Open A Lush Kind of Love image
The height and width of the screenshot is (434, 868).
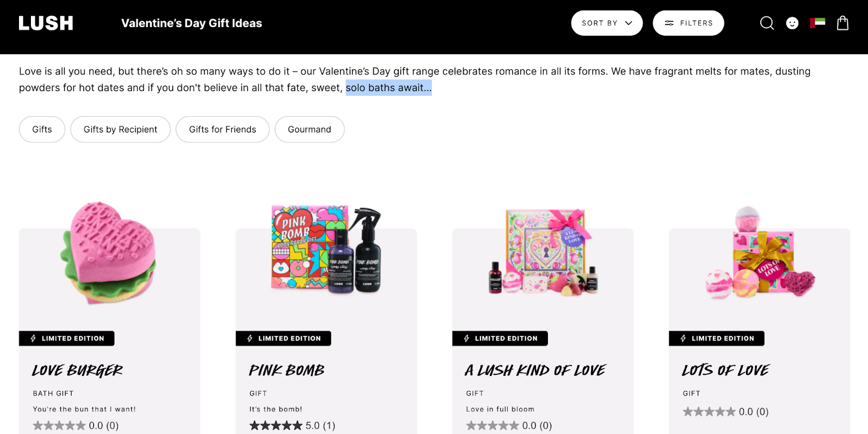(x=543, y=252)
